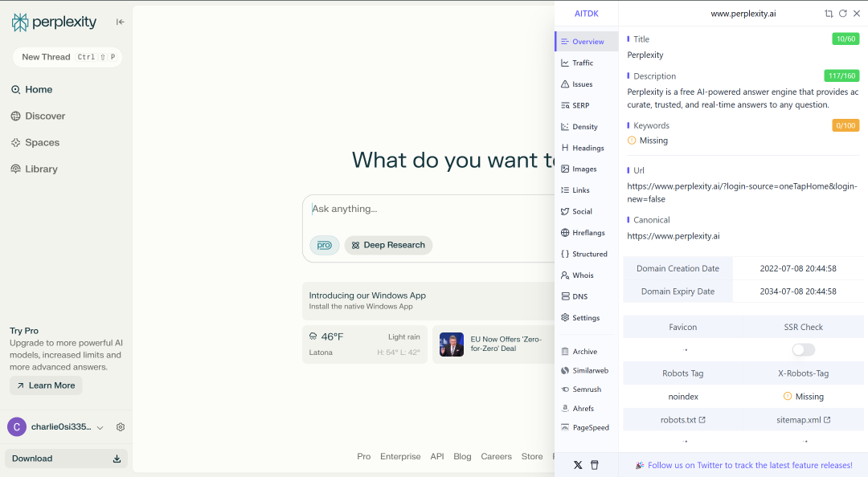Image resolution: width=868 pixels, height=477 pixels.
Task: Open the Store footer link
Action: pyautogui.click(x=532, y=457)
